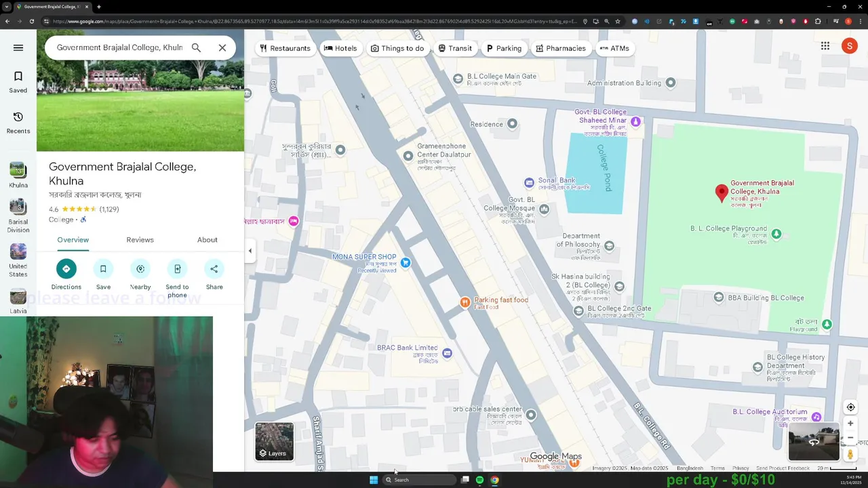Image resolution: width=868 pixels, height=488 pixels.
Task: Select the Govt. BL College Shaheed Minar marker
Action: [635, 122]
